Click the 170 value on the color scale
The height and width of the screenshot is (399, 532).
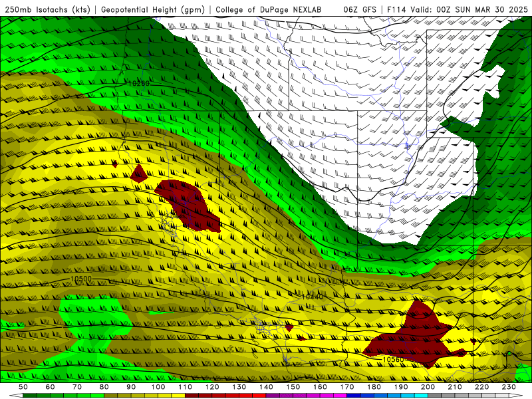click(347, 387)
